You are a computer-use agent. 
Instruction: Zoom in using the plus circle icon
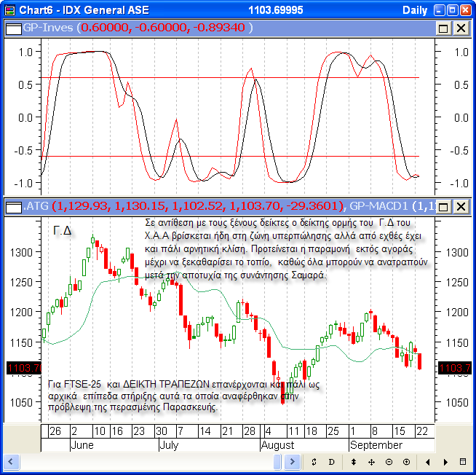[406, 462]
